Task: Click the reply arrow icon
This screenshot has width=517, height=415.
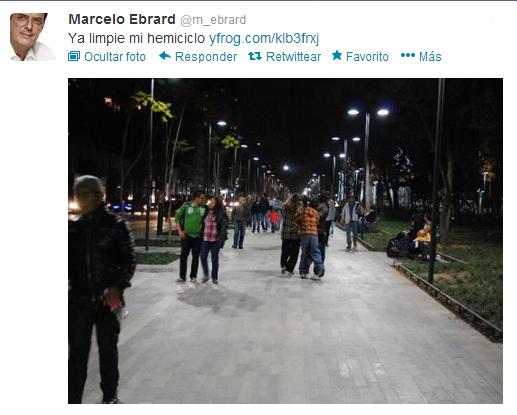Action: [165, 56]
